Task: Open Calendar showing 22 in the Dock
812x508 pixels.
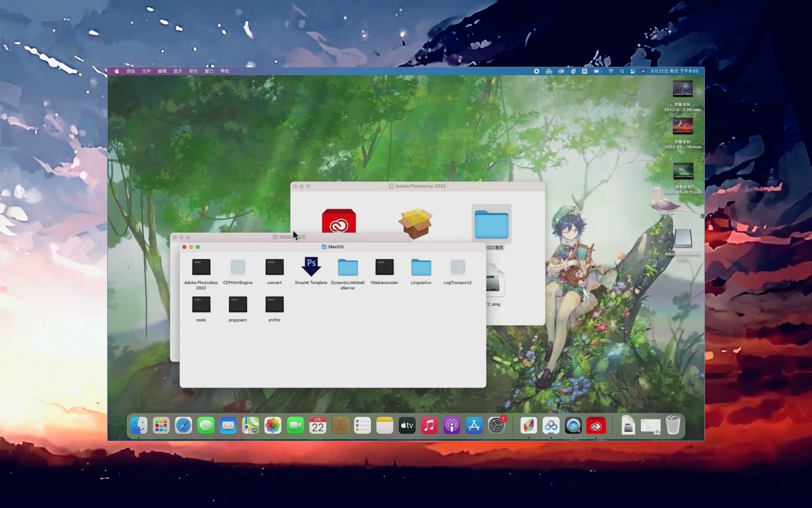Action: coord(318,426)
